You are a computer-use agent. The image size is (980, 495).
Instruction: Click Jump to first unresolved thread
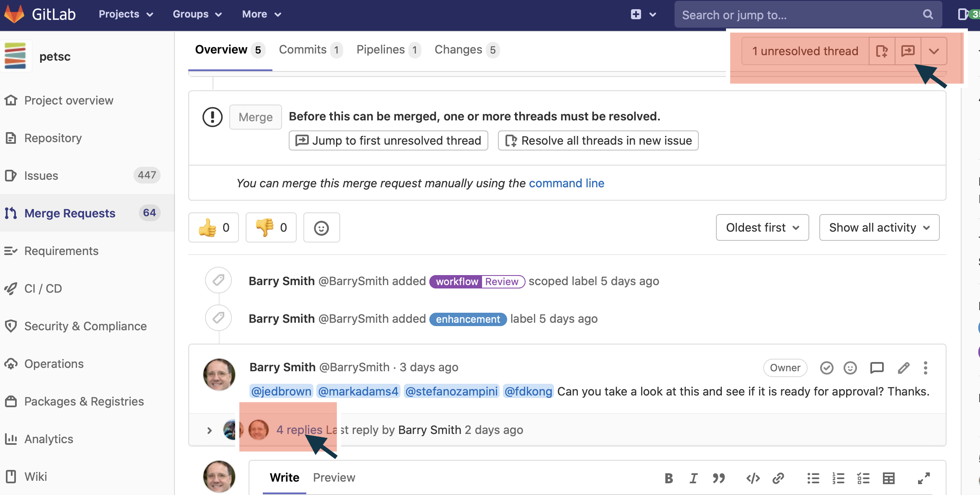[388, 140]
